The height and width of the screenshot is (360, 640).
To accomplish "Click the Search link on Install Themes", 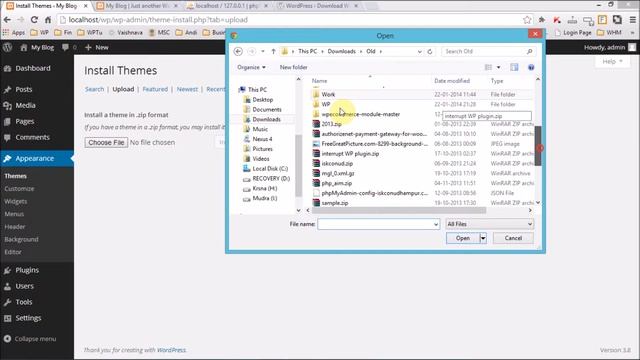I will pos(94,89).
